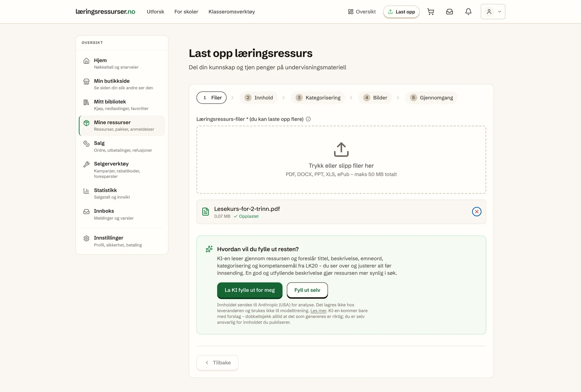Image resolution: width=581 pixels, height=392 pixels.
Task: Click the storefront icon by Min butikkside
Action: [86, 82]
